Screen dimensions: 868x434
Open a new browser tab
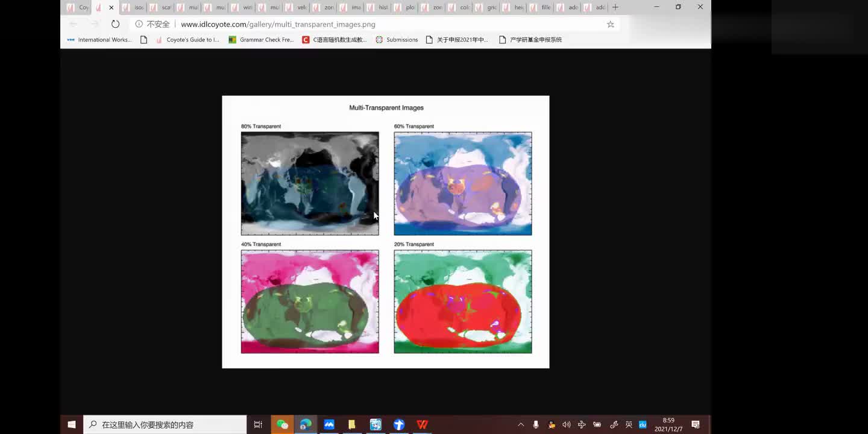pos(615,7)
